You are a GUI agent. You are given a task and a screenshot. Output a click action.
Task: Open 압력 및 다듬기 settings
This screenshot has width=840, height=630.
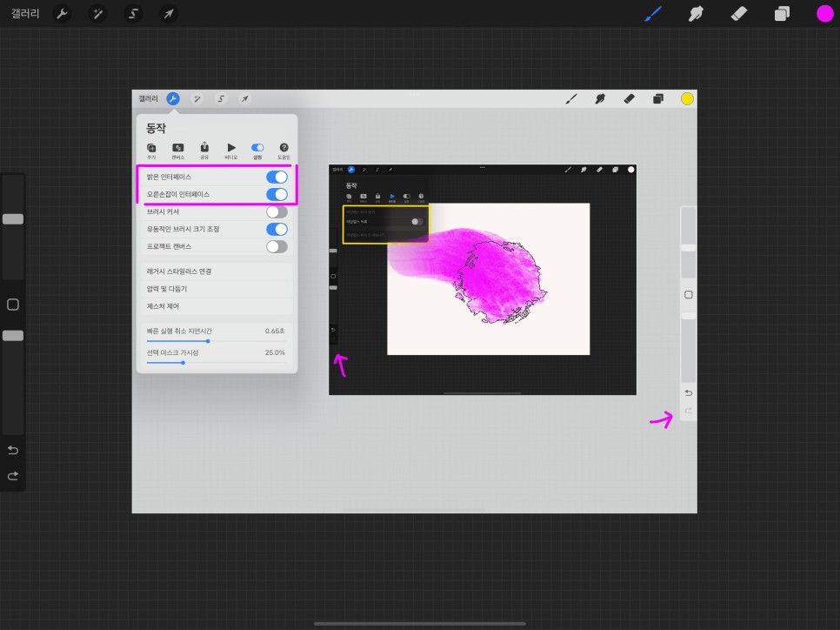(x=217, y=288)
